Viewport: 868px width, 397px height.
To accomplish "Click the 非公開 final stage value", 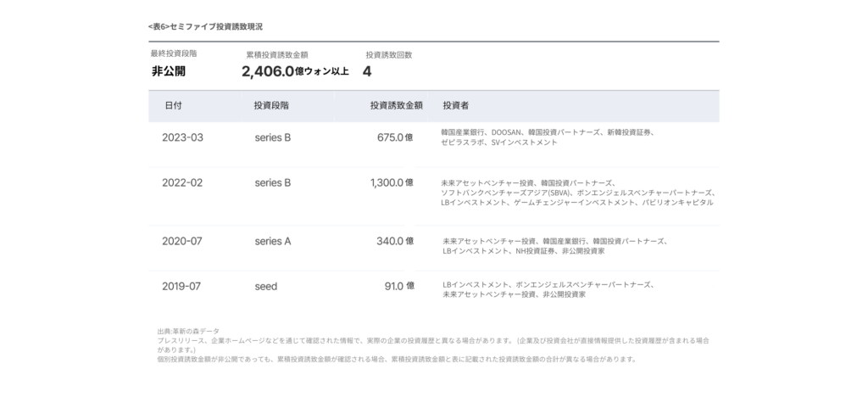I will (x=169, y=71).
